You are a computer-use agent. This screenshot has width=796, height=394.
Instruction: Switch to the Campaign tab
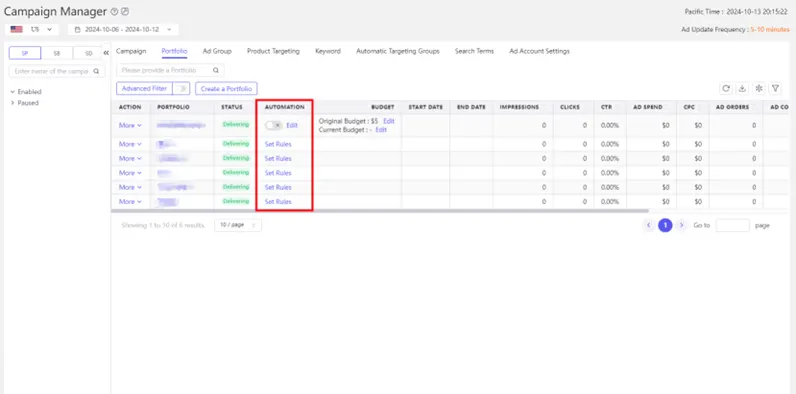[131, 51]
